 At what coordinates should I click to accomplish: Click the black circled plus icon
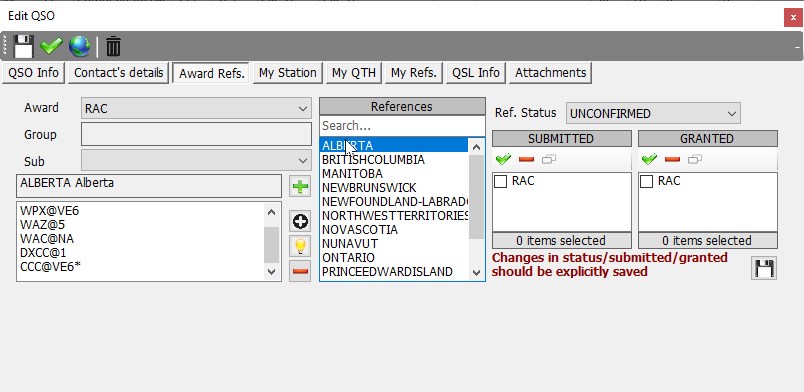tap(300, 222)
